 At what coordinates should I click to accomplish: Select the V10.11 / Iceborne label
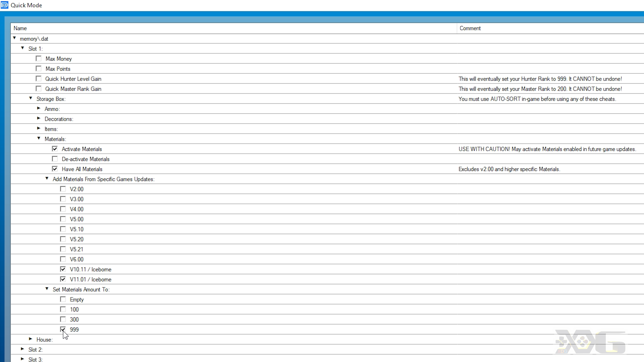click(91, 269)
